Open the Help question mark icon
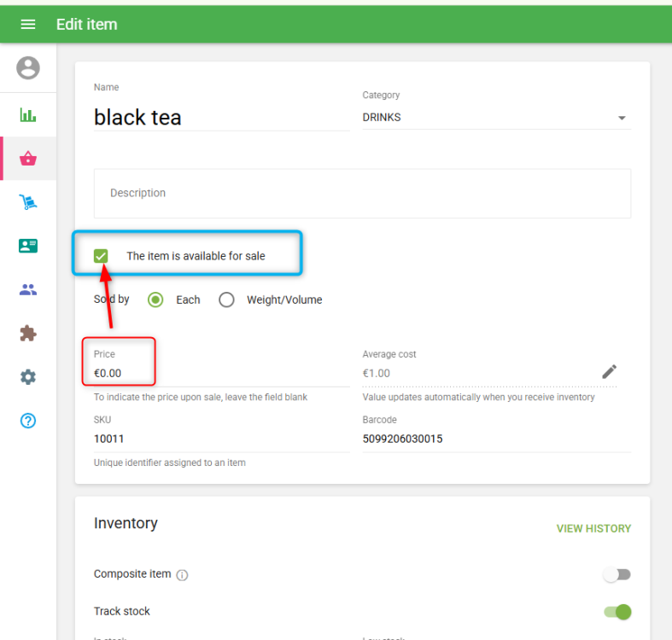The height and width of the screenshot is (640, 672). coord(28,421)
